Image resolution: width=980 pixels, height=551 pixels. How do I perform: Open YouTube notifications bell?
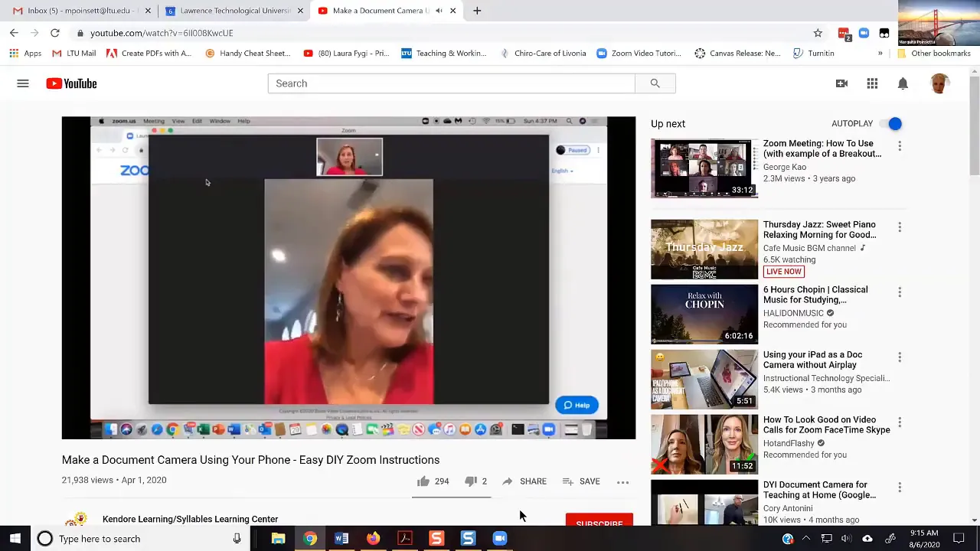(x=903, y=83)
